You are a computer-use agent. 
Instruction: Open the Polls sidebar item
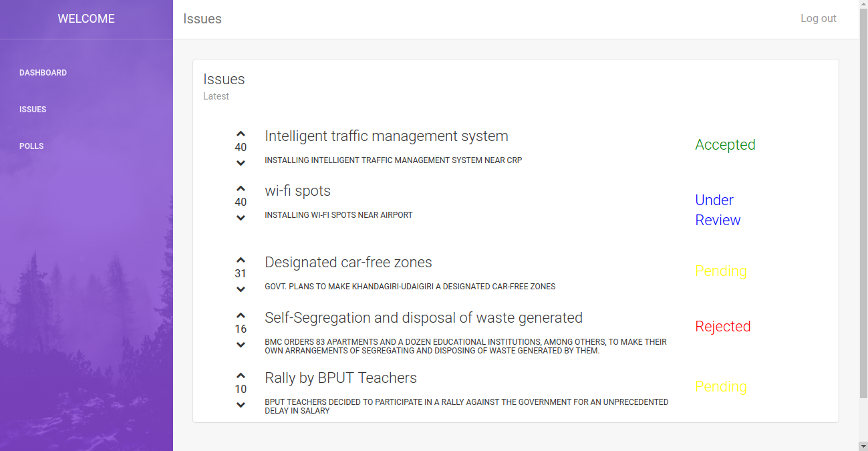[x=31, y=146]
